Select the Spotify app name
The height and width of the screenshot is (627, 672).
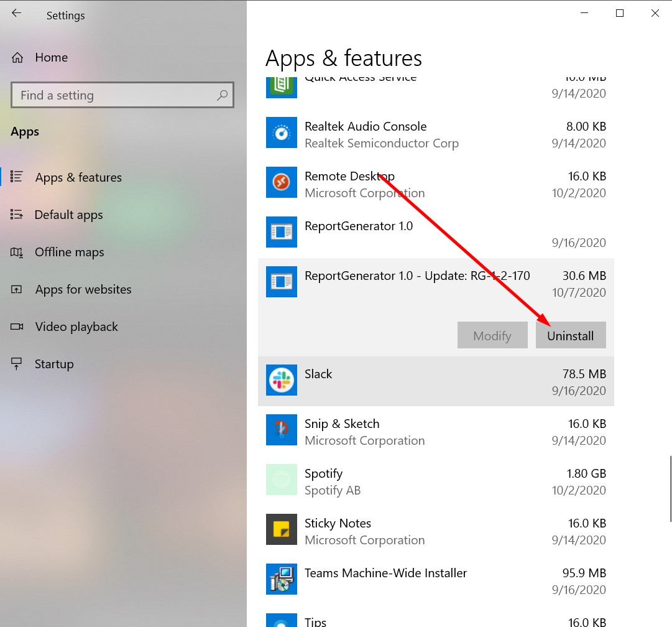pyautogui.click(x=324, y=473)
